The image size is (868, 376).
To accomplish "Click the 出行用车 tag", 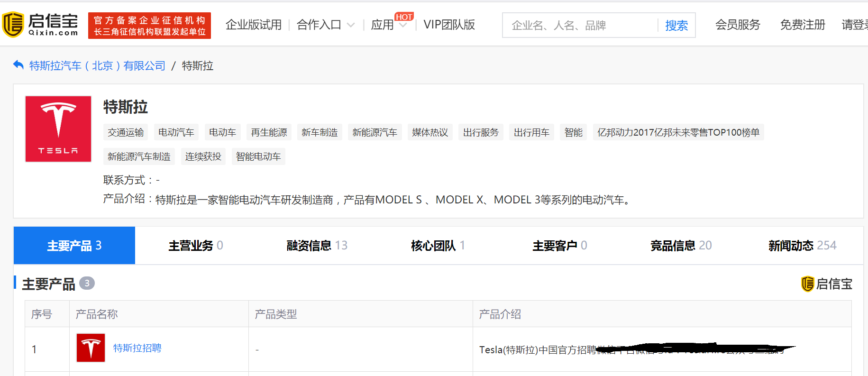I will click(532, 132).
